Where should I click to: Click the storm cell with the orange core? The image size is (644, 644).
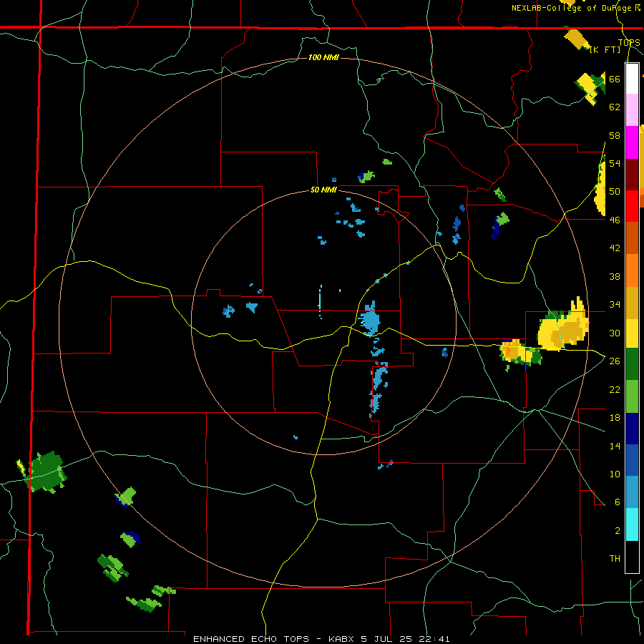[x=519, y=353]
